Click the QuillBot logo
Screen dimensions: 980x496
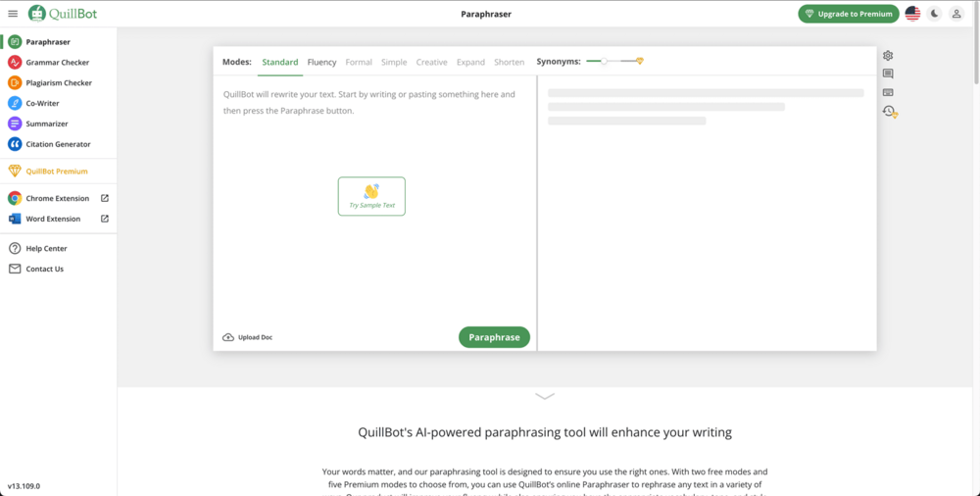click(x=63, y=13)
